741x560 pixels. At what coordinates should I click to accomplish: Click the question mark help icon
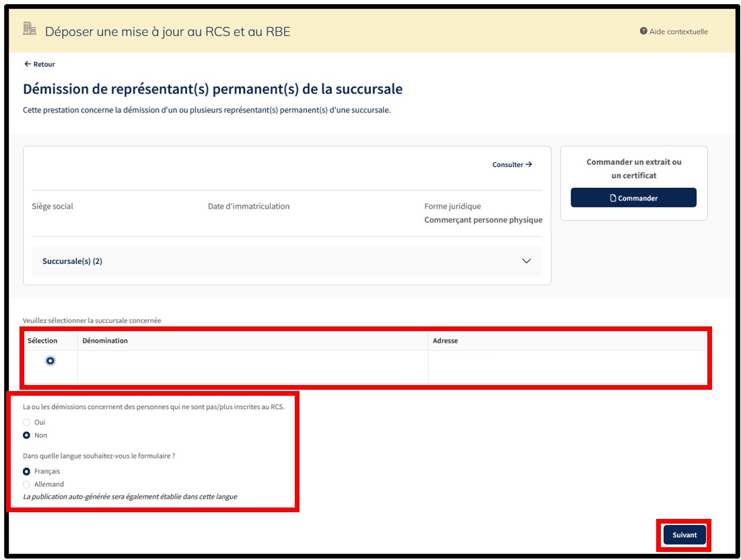pyautogui.click(x=643, y=32)
